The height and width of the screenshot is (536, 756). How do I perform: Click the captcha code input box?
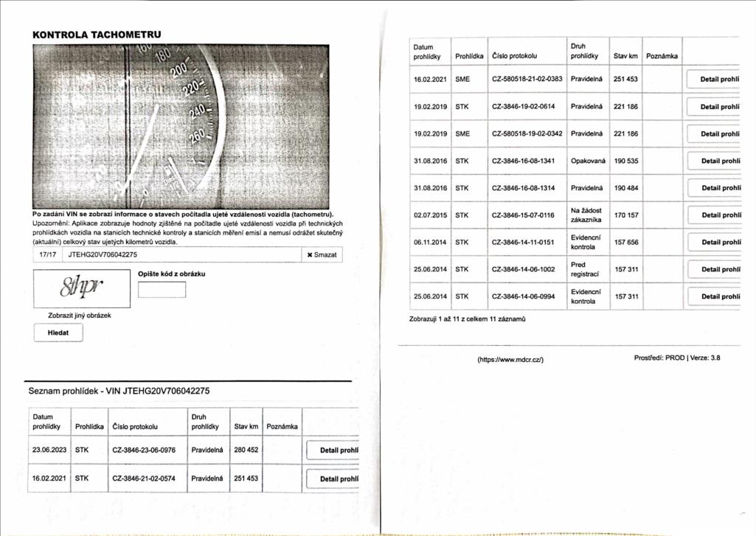coord(162,289)
